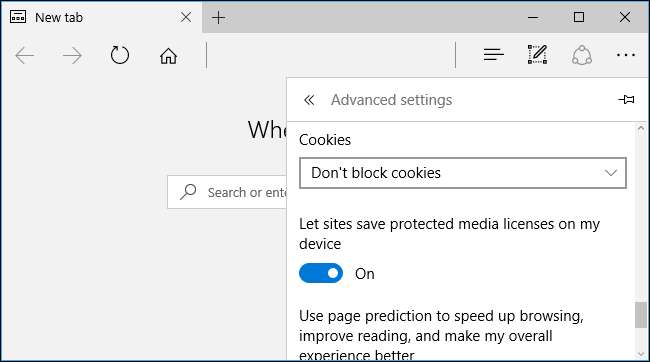650x362 pixels.
Task: Click the Back navigation arrow
Action: tap(24, 56)
